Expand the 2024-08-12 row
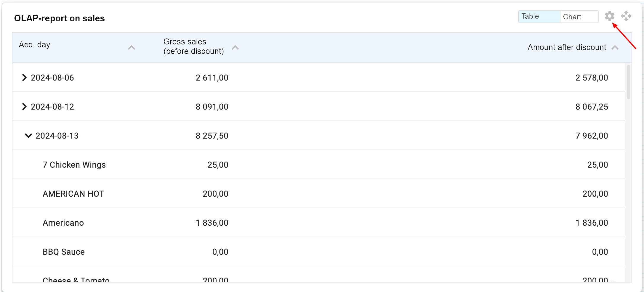The image size is (644, 292). click(x=24, y=107)
